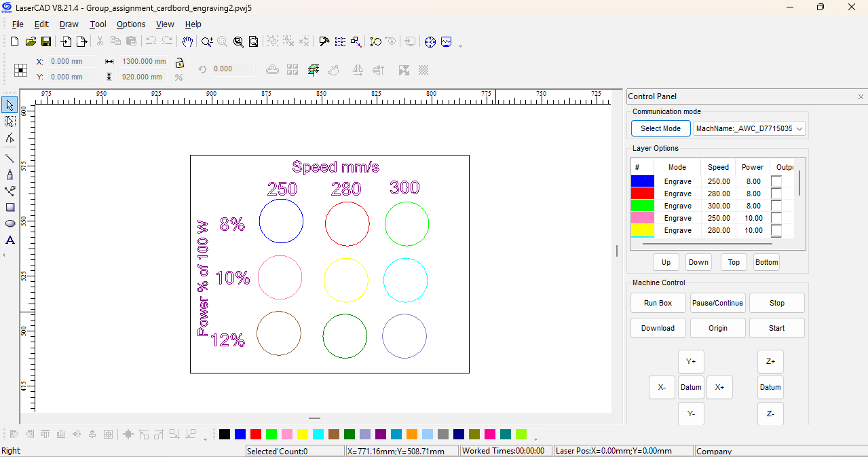Click the Bottom layer order button
The height and width of the screenshot is (457, 868).
pos(766,262)
